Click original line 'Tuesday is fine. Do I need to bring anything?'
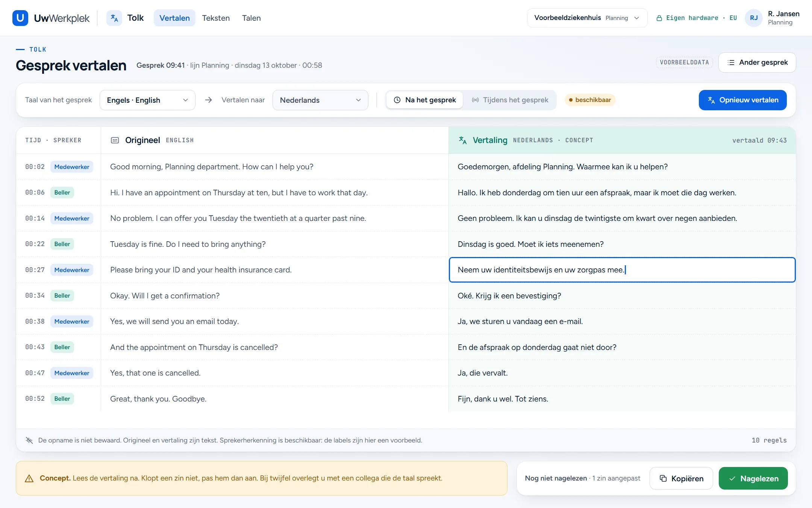 [x=188, y=244]
